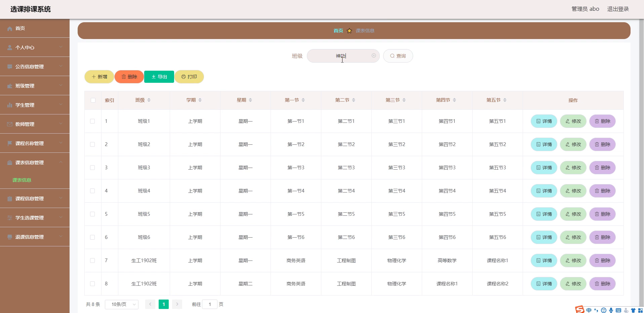Screen dimensions: 644x313
Task: Expand the 课程名称管理 menu chevron
Action: [61, 143]
